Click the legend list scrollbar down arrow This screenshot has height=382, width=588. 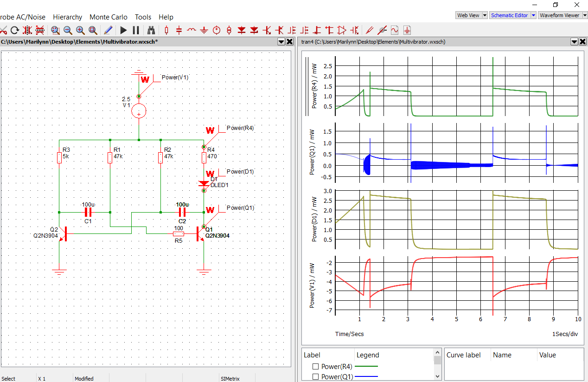click(x=437, y=376)
